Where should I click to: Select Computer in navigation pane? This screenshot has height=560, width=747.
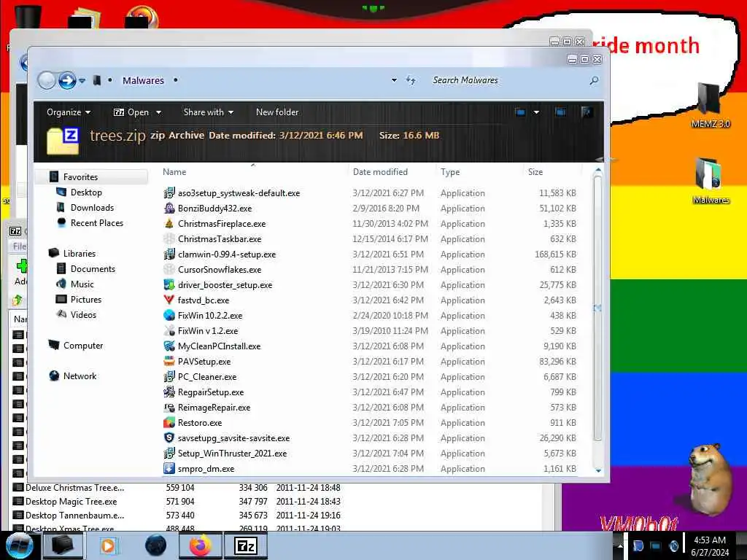(83, 345)
